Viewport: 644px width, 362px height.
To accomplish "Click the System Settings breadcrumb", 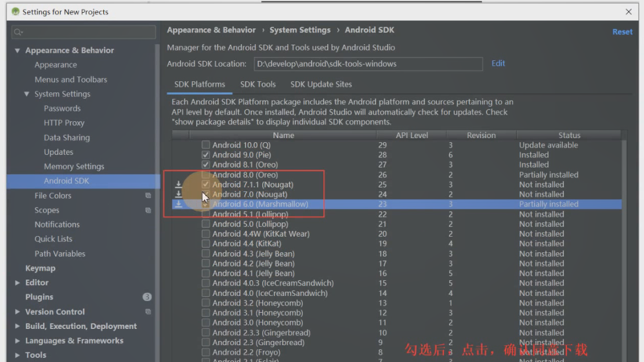I will tap(300, 30).
